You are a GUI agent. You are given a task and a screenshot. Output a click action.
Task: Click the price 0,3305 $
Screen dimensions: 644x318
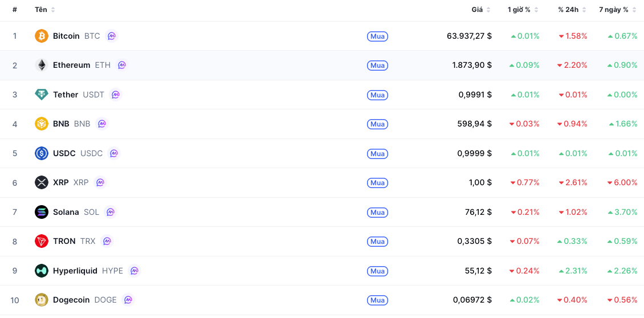(474, 241)
